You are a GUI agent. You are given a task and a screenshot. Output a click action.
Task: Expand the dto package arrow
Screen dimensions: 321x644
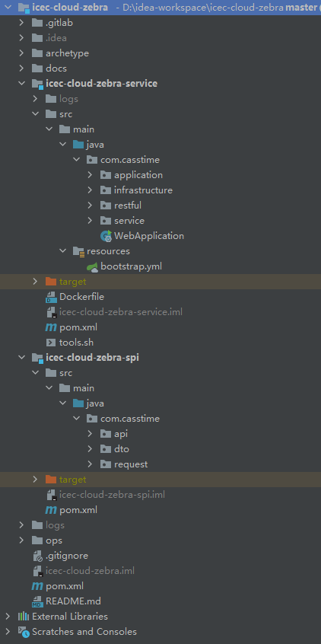(x=91, y=449)
